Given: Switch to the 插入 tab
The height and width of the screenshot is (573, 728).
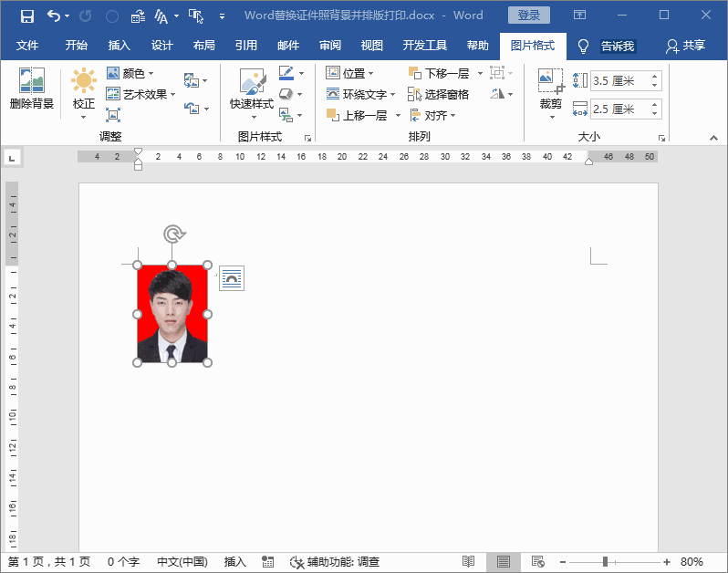Looking at the screenshot, I should coord(120,46).
